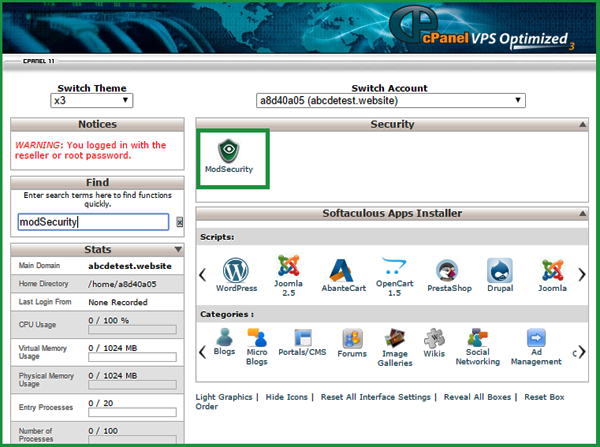600x447 pixels.
Task: Open the Portals/CMS category
Action: (x=302, y=343)
